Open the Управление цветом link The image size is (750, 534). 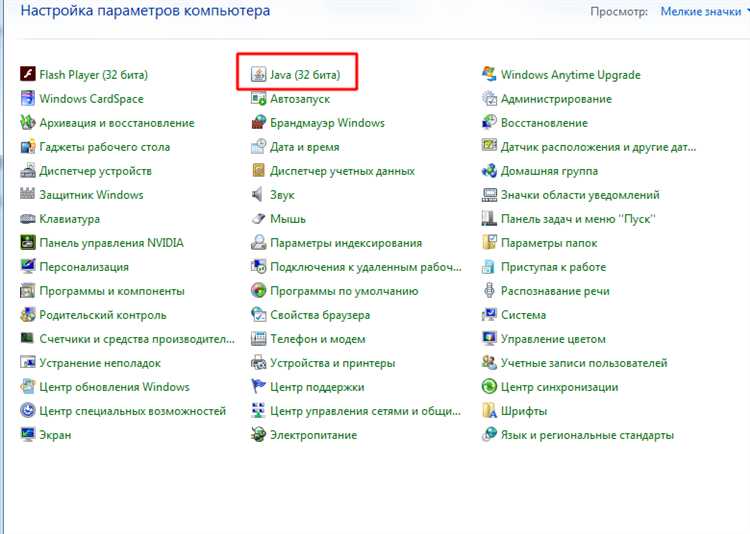553,339
